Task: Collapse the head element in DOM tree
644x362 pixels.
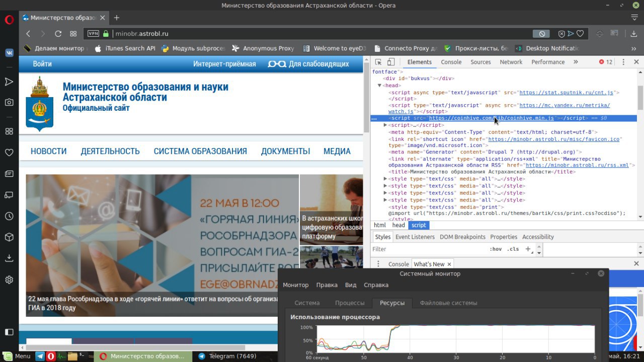Action: [380, 86]
